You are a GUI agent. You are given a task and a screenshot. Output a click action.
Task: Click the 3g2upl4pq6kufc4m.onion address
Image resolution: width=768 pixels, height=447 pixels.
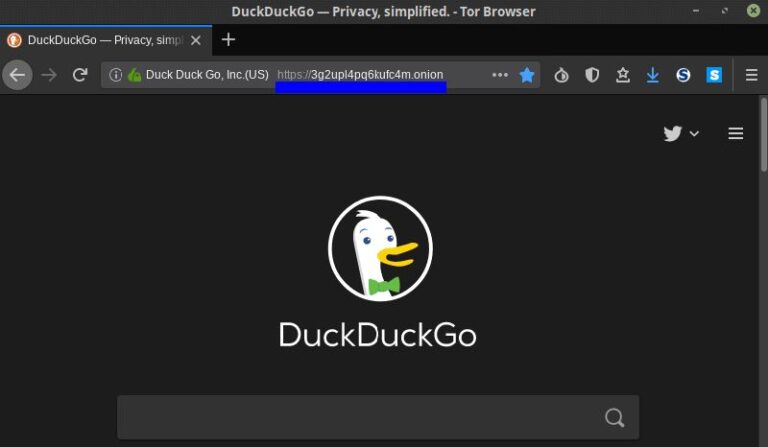(377, 75)
